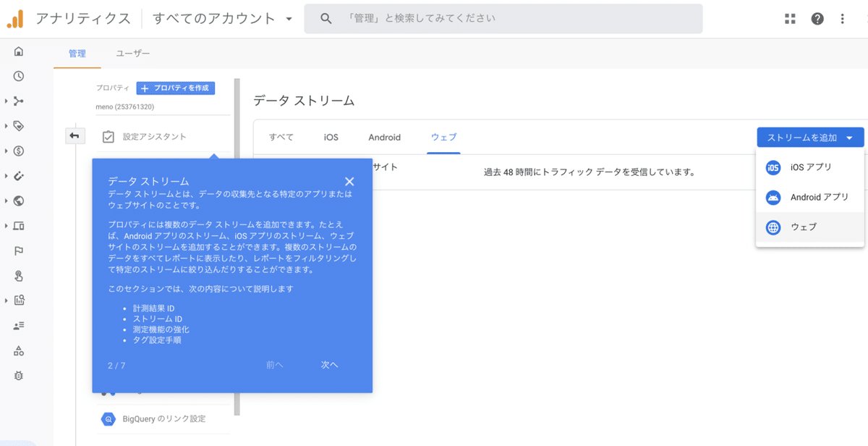Open the Events flag icon

tap(19, 251)
